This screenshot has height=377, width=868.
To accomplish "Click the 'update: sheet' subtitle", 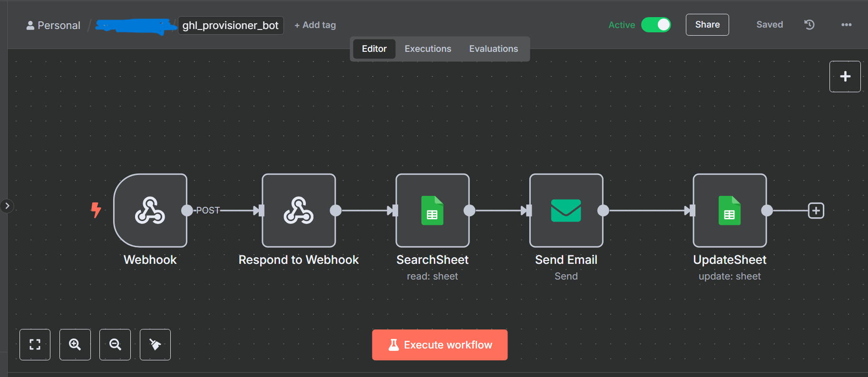I will click(730, 276).
